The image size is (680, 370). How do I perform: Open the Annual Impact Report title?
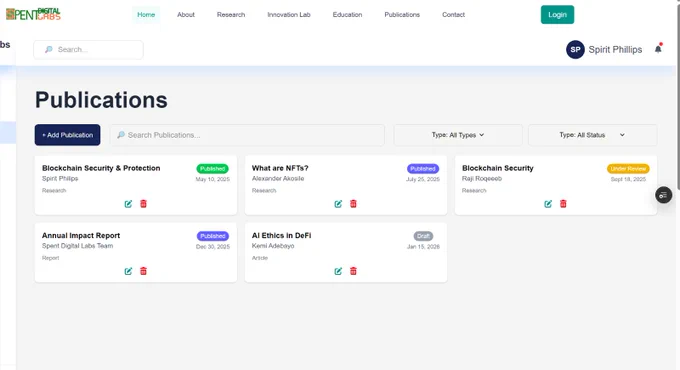pos(81,236)
